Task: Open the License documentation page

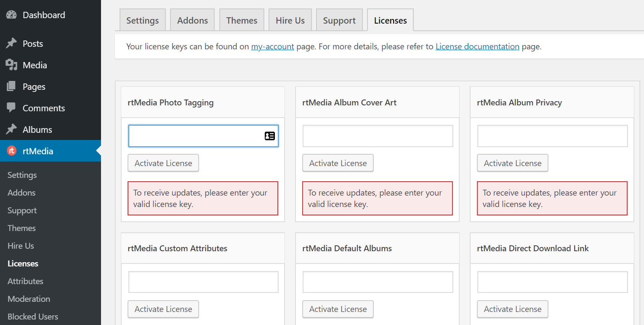Action: [x=477, y=46]
